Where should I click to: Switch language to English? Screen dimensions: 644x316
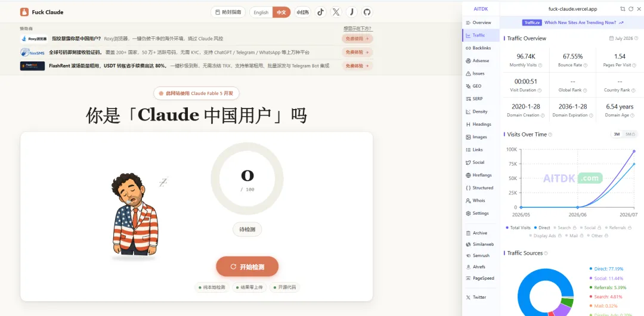[261, 13]
